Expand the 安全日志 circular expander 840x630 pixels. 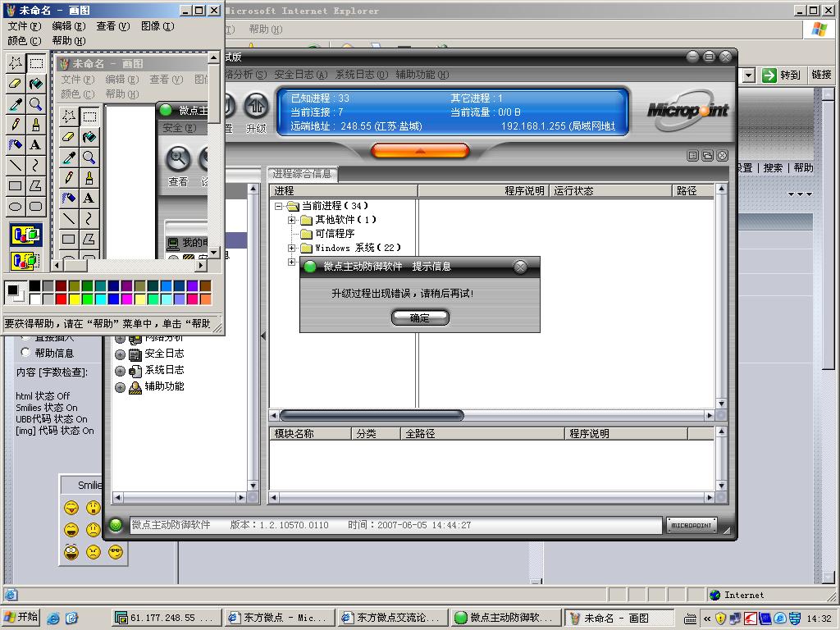pyautogui.click(x=120, y=354)
